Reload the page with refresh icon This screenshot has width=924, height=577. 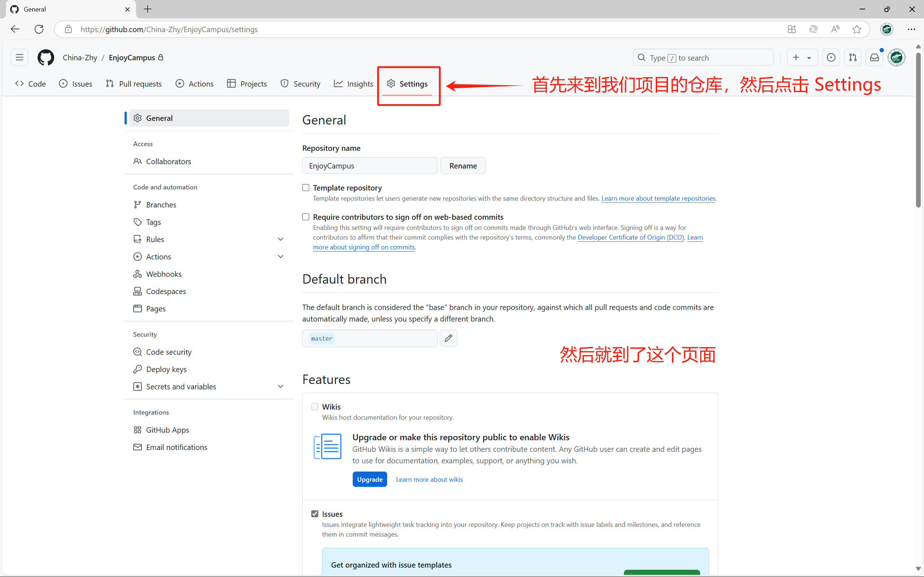[x=39, y=29]
